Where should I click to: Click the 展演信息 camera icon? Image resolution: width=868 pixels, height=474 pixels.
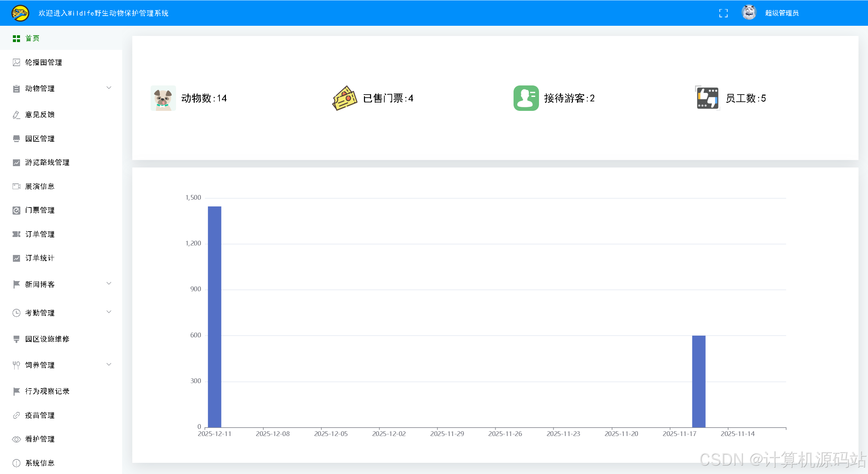click(x=16, y=186)
